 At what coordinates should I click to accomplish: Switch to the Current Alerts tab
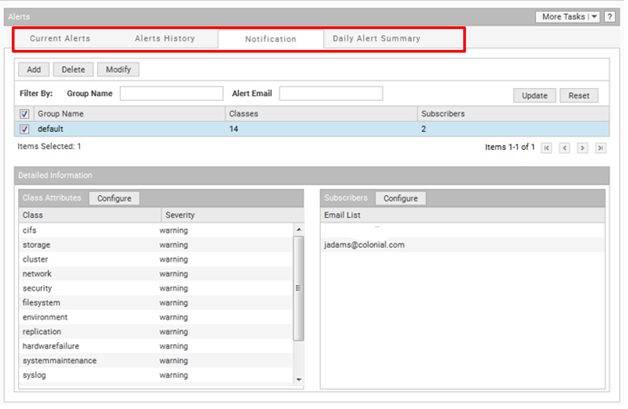[x=60, y=39]
